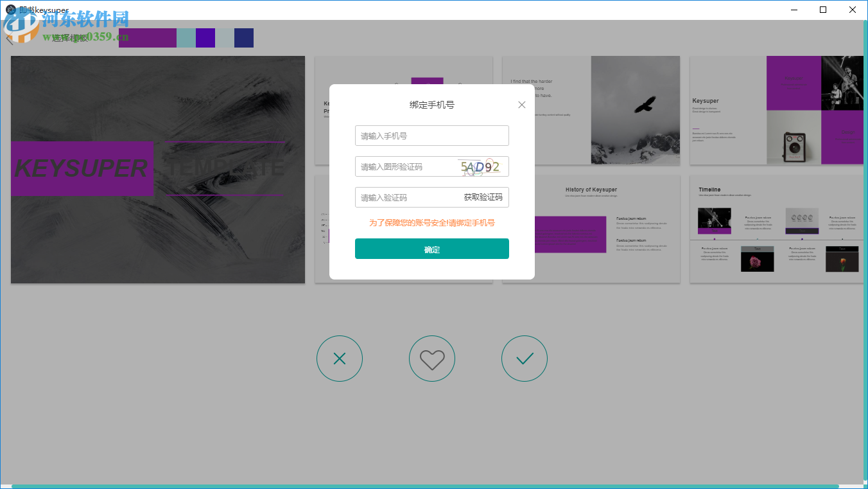Image resolution: width=868 pixels, height=489 pixels.
Task: Click the 确定 confirm button
Action: (x=432, y=248)
